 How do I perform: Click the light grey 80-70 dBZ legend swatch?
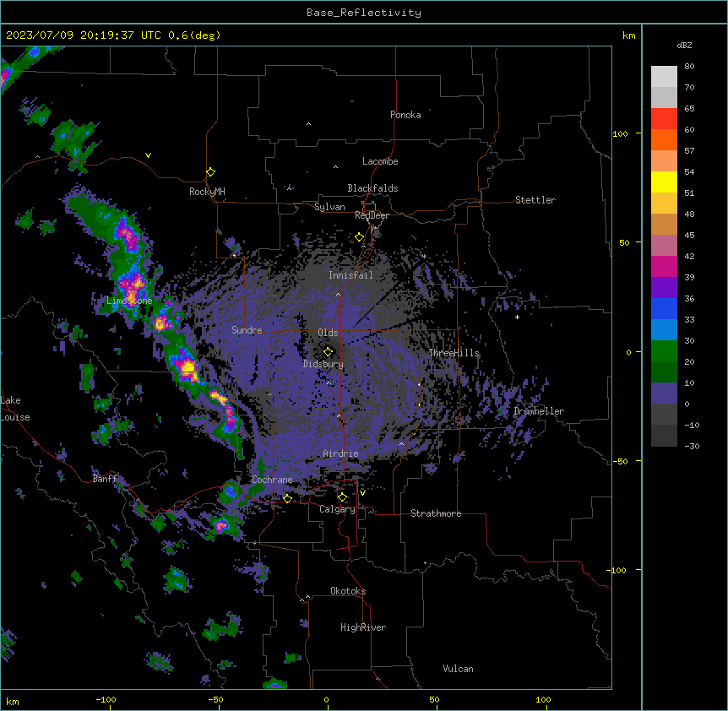click(x=664, y=77)
